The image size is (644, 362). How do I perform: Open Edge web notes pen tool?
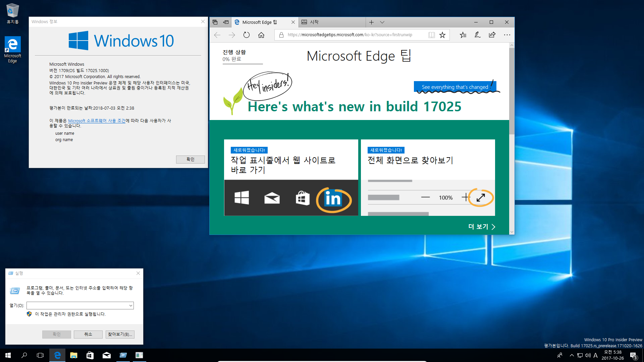pyautogui.click(x=478, y=35)
